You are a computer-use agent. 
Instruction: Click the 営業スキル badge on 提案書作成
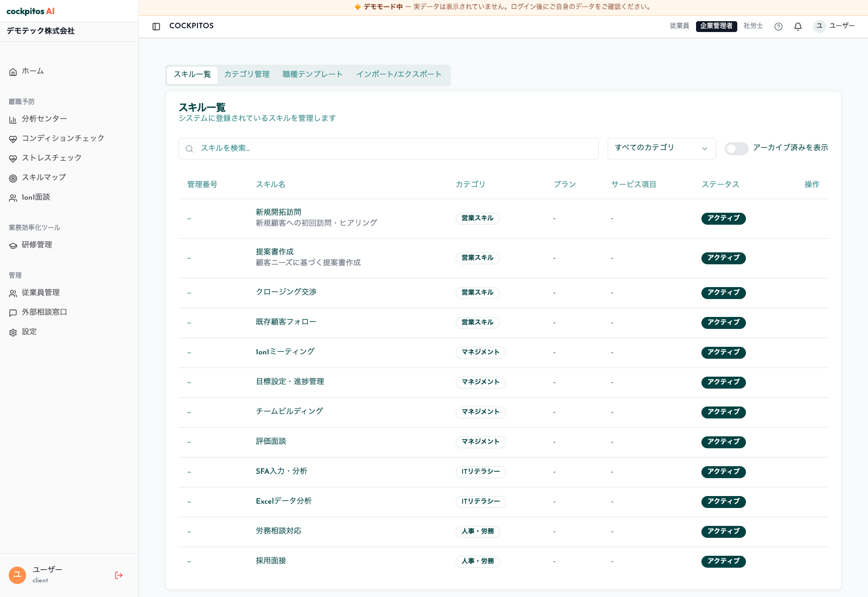477,258
